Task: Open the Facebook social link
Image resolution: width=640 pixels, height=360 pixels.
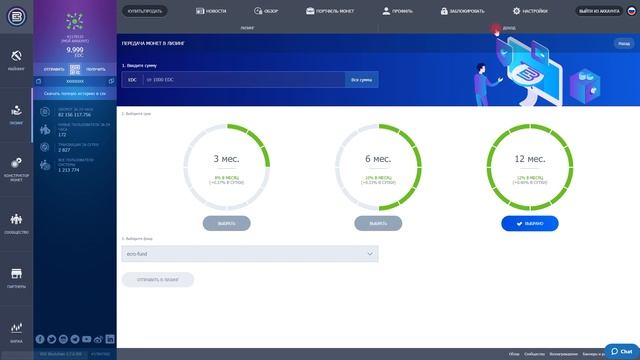Action: (40, 339)
